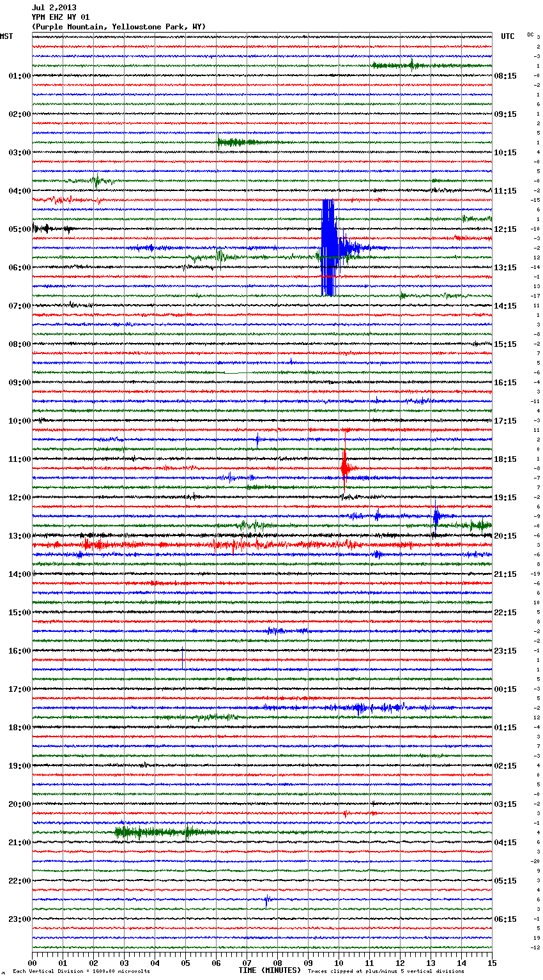This screenshot has width=543, height=980.
Task: Select the 03:00 MST time label
Action: 20,153
